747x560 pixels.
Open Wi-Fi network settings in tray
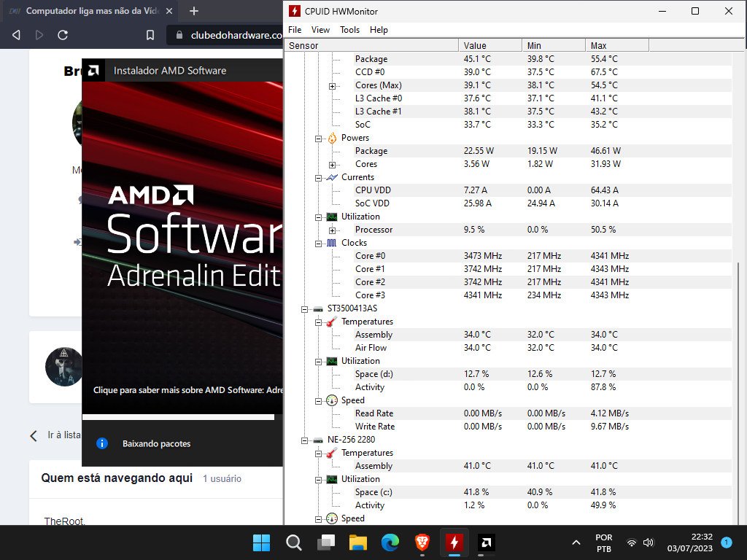632,542
